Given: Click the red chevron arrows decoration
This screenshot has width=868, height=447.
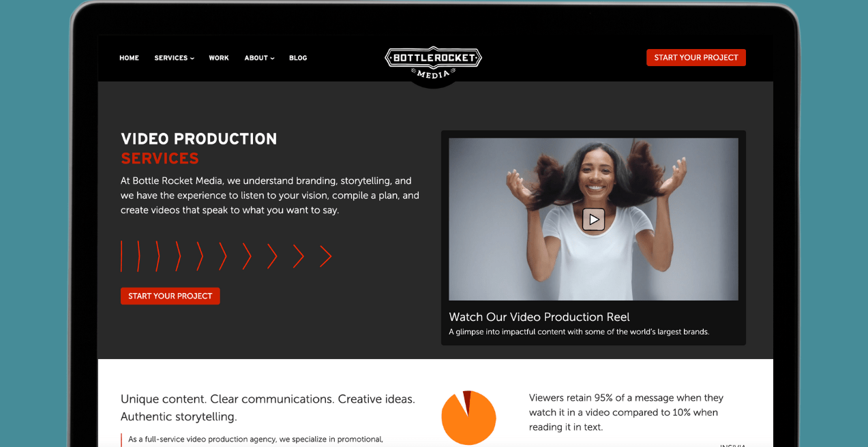Looking at the screenshot, I should click(225, 256).
